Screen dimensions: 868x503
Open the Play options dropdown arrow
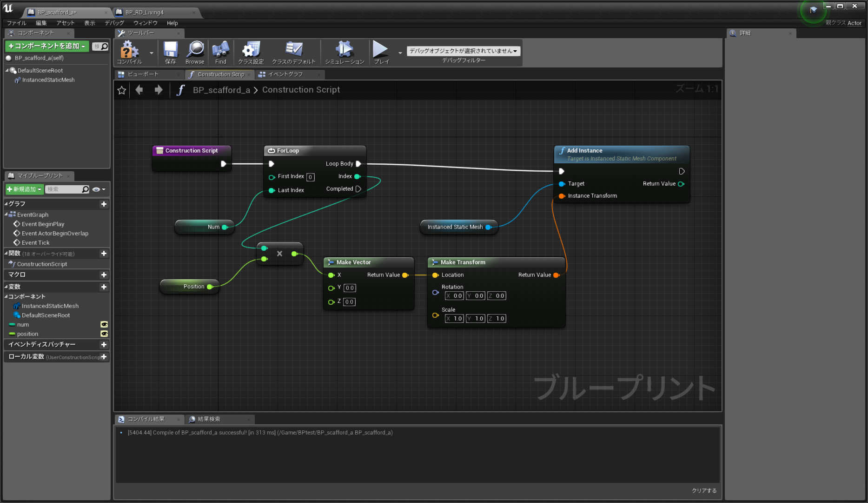point(400,53)
